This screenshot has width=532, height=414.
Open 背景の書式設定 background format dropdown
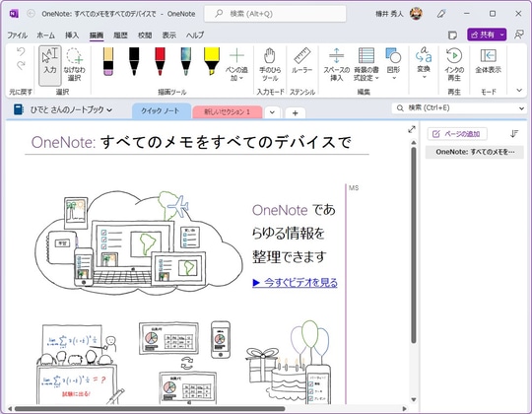(x=366, y=64)
